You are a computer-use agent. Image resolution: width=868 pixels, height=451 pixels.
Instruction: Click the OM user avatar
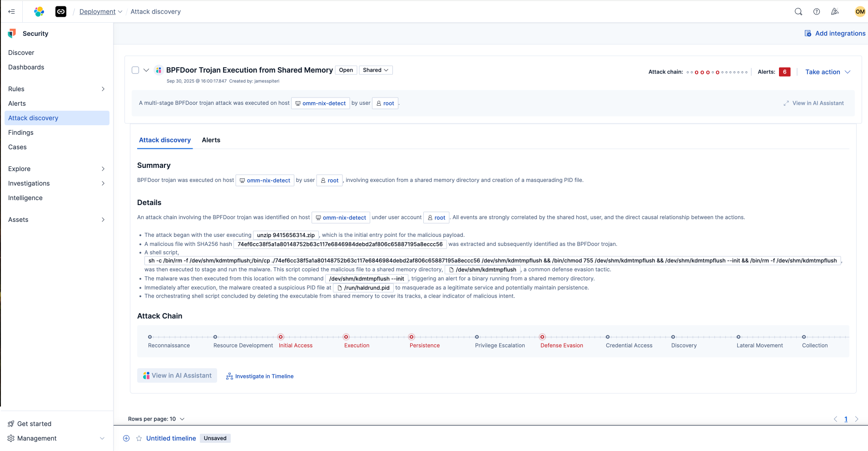click(x=859, y=12)
